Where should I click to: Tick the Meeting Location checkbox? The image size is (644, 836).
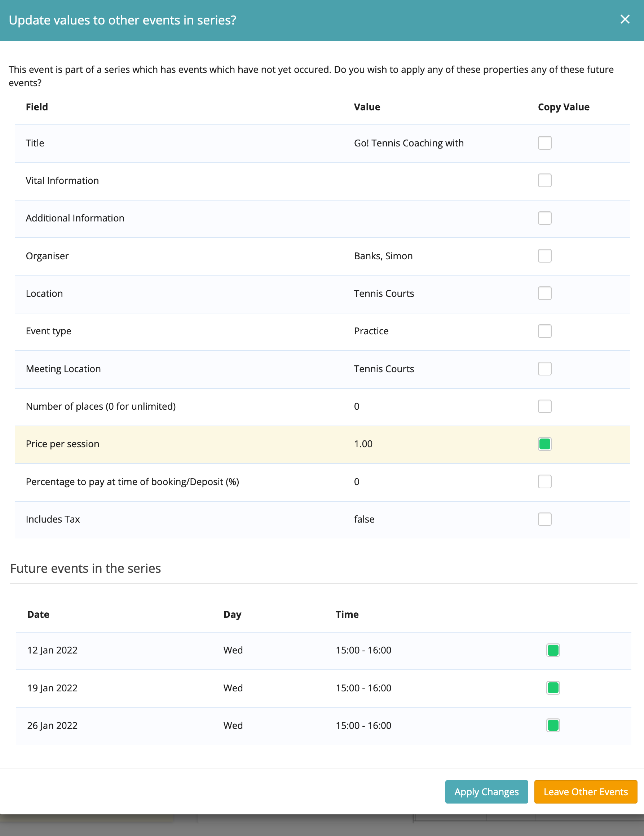point(544,369)
